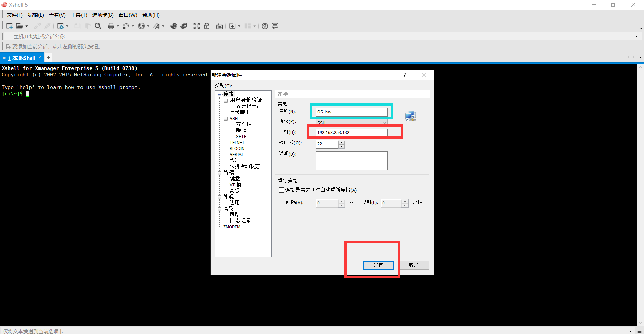Click the keyboard key mapping icon
Screen dimensions: 644x334
pos(219,26)
